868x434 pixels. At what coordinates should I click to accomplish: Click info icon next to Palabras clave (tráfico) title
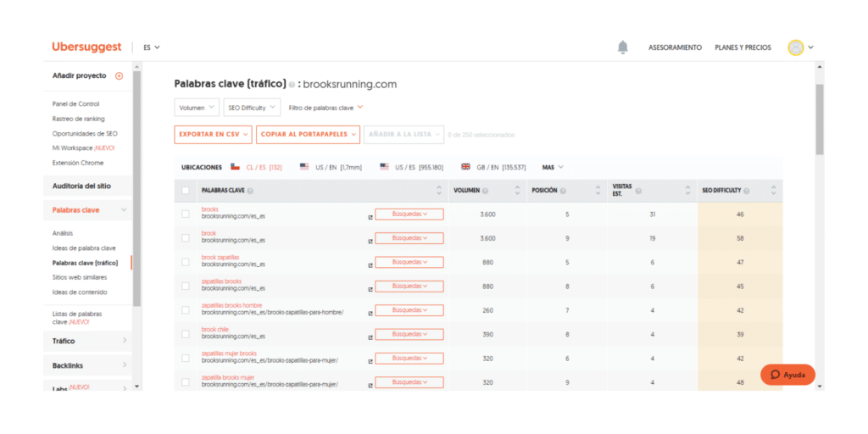292,86
